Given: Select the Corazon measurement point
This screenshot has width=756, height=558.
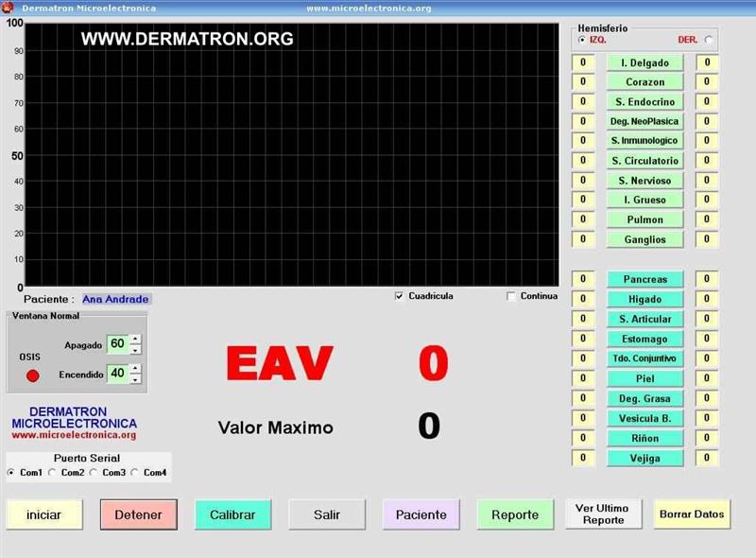Looking at the screenshot, I should click(645, 82).
